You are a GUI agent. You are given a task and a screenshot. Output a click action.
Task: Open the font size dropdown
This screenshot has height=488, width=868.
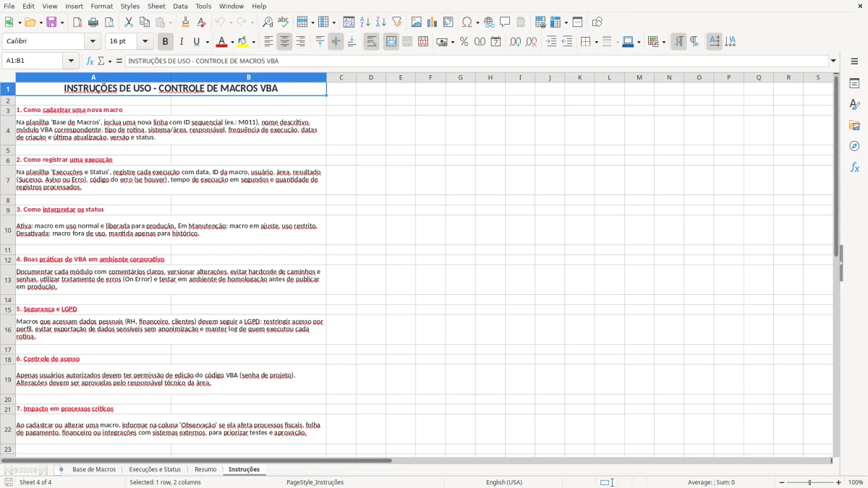click(x=145, y=42)
